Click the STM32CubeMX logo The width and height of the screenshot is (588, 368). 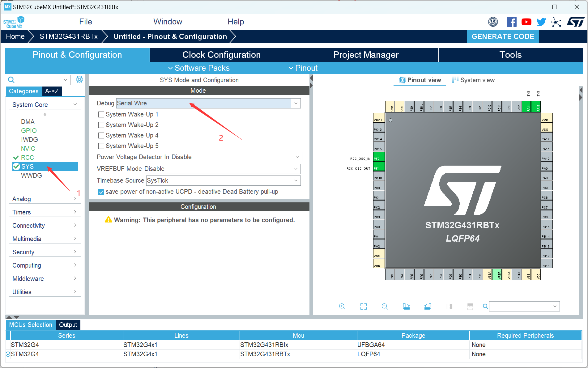click(x=14, y=22)
